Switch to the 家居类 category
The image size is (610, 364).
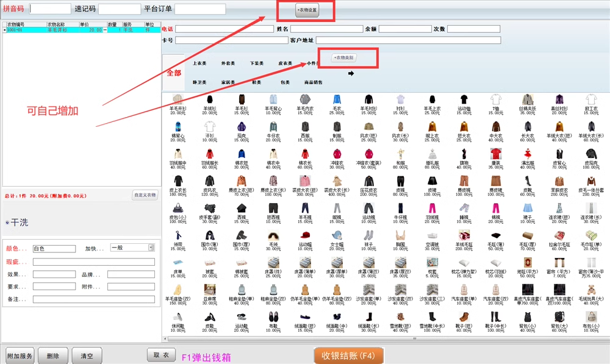point(228,82)
